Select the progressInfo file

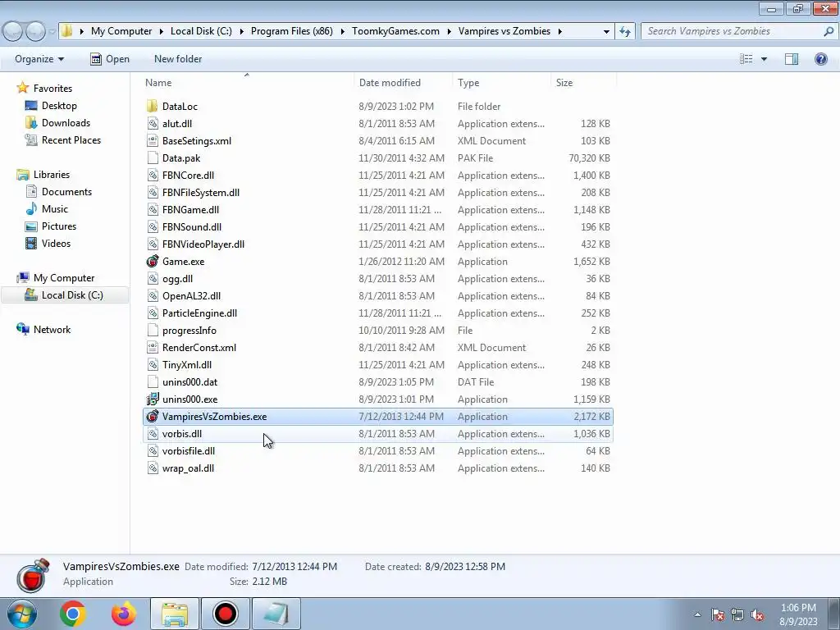click(x=189, y=330)
